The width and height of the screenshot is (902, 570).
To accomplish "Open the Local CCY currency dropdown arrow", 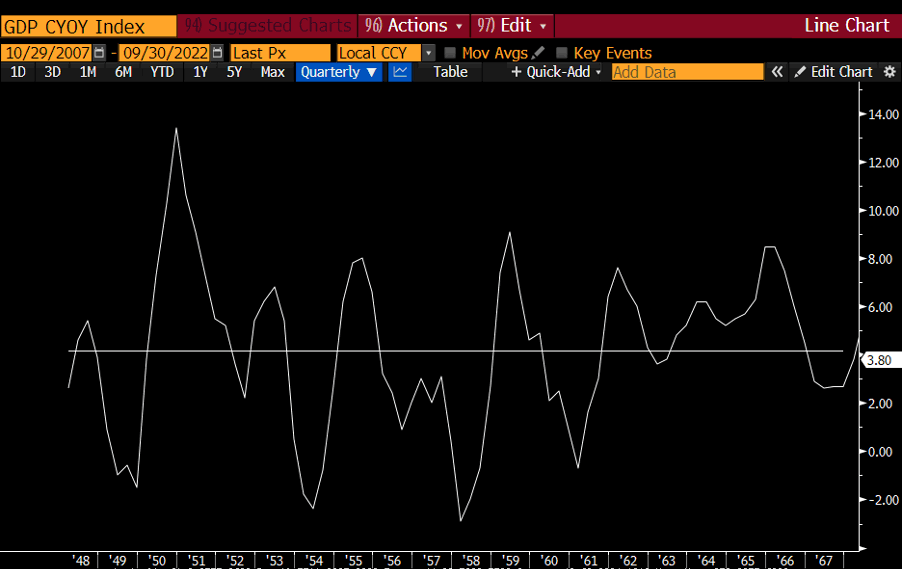I will [x=429, y=53].
